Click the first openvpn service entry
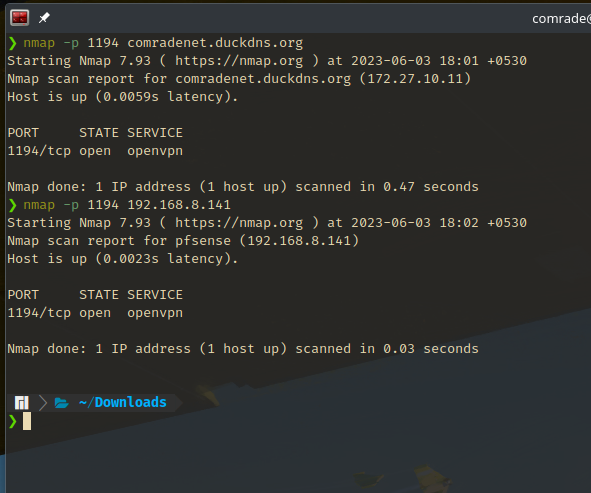Screen dimensions: 591x493 155,151
